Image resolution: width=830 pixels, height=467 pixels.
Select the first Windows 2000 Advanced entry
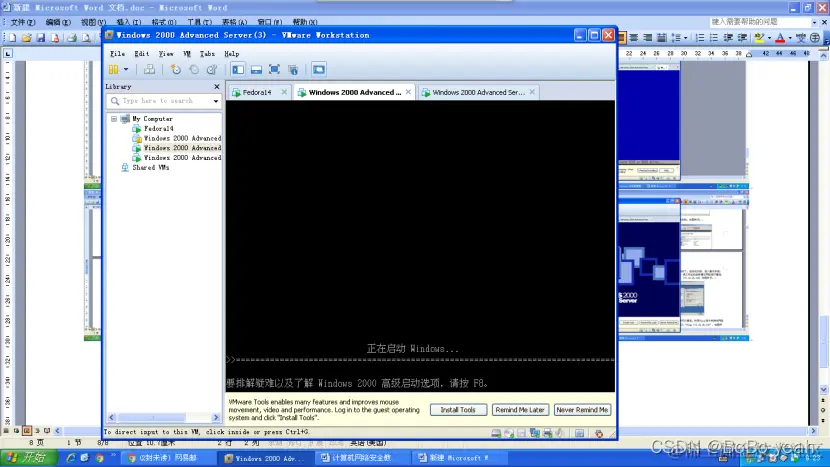pos(182,138)
